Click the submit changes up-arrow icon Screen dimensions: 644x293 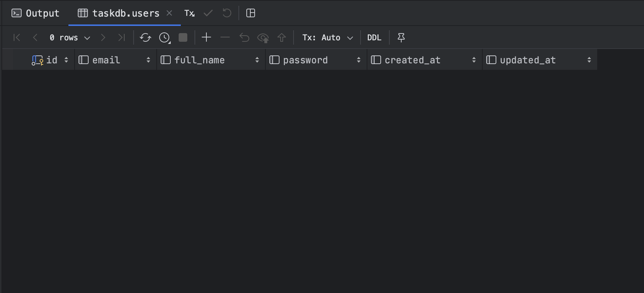pyautogui.click(x=282, y=37)
